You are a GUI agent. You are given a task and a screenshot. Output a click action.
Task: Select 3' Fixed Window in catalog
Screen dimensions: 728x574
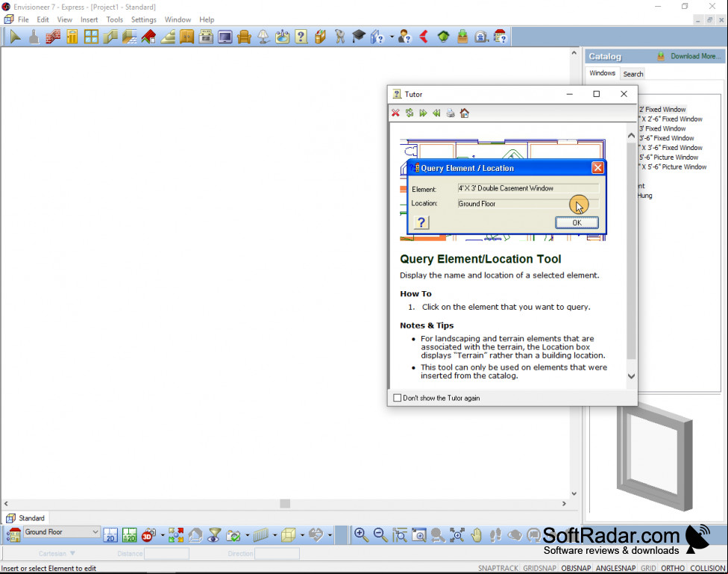[662, 128]
